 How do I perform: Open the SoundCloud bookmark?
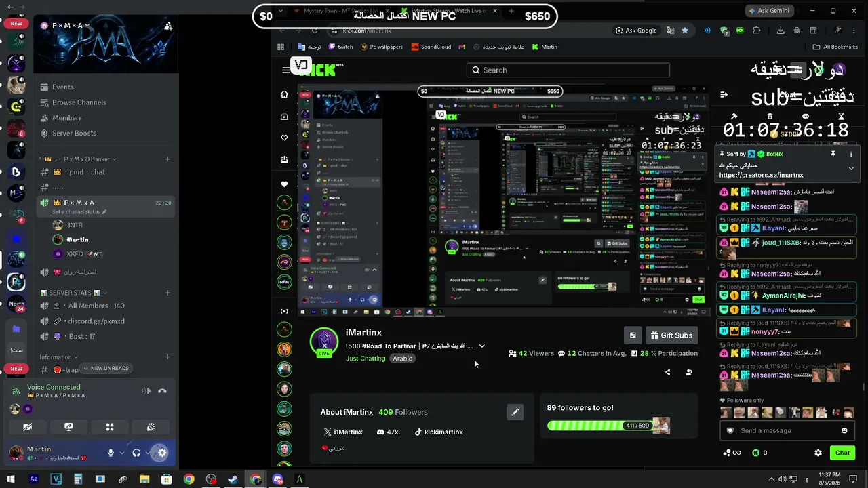[431, 47]
